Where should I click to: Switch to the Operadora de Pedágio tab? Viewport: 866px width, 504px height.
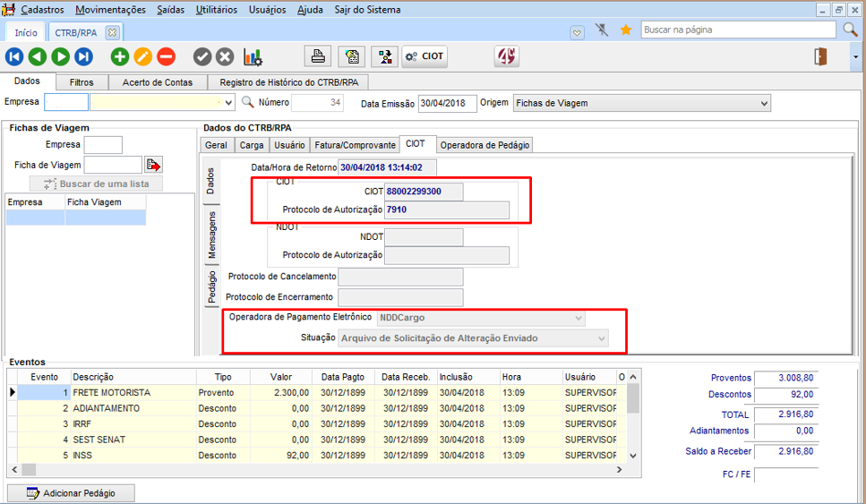[484, 145]
